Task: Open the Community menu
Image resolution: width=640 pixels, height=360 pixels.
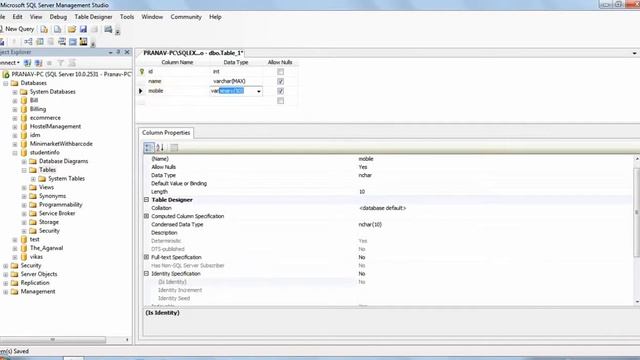Action: click(x=186, y=17)
